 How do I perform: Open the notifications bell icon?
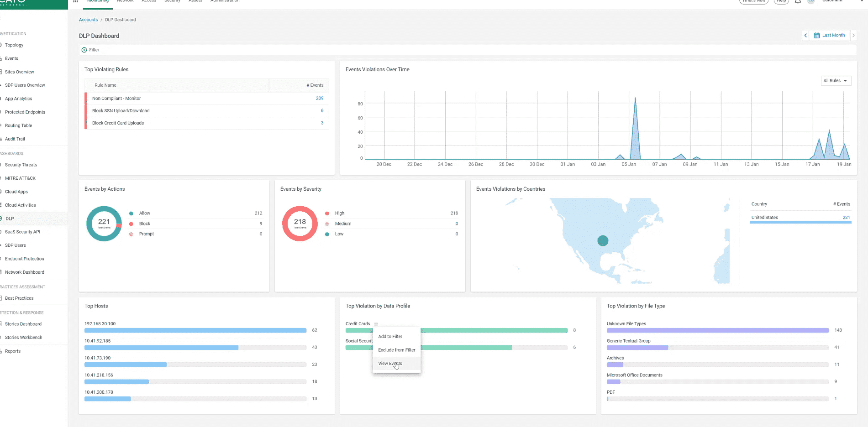coord(798,2)
